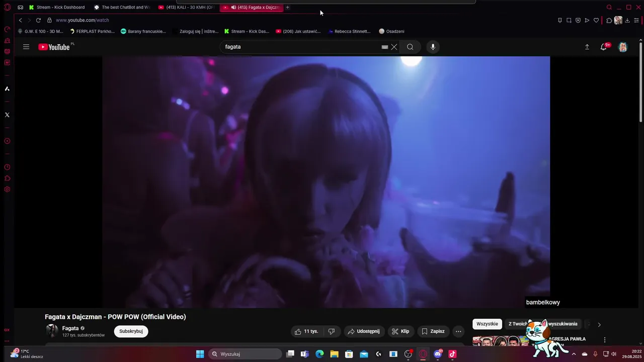The width and height of the screenshot is (644, 362).
Task: Open the Zaloguj się inStre... bookmark
Action: [195, 31]
